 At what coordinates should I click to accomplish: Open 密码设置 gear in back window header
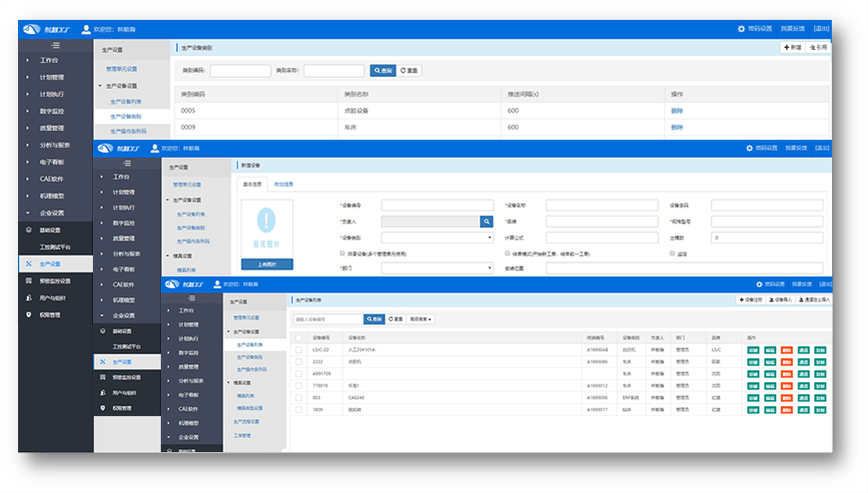(741, 29)
